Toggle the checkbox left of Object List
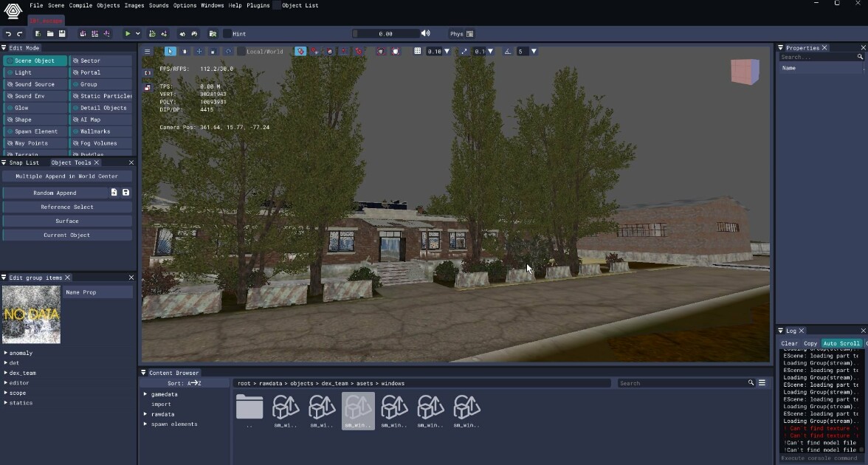 [x=276, y=6]
